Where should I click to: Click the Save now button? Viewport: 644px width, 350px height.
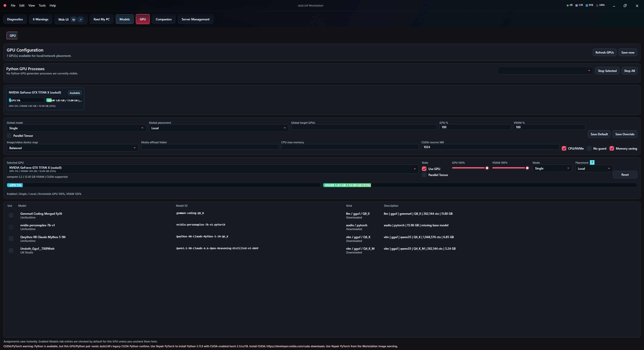(x=628, y=52)
